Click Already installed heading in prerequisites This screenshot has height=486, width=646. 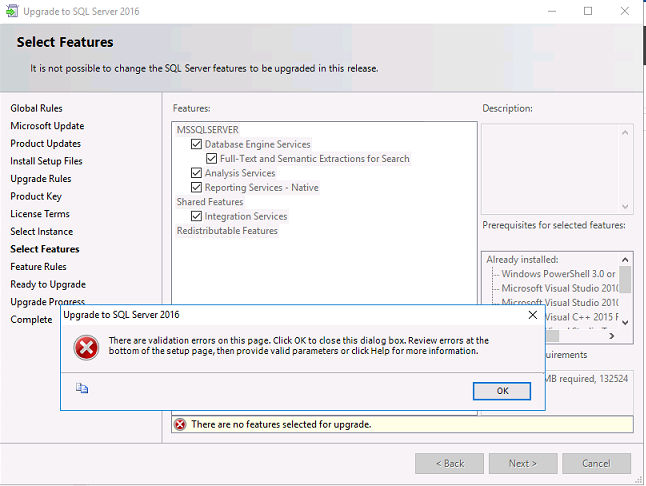tap(522, 259)
